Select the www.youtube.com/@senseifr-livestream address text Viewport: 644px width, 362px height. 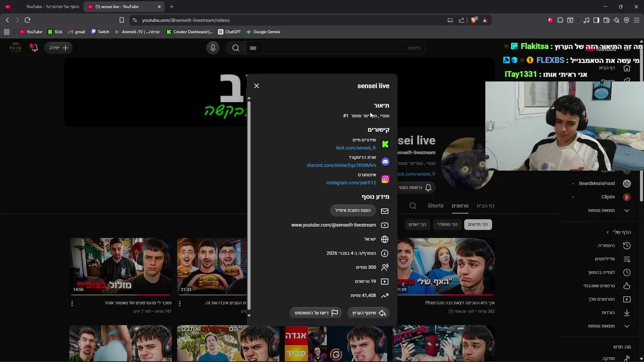click(x=334, y=225)
